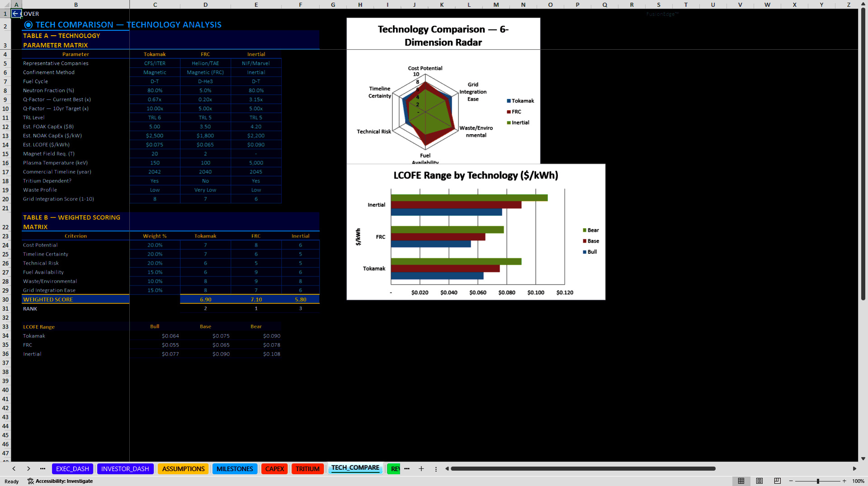The width and height of the screenshot is (868, 486).
Task: Click the horizontal scrollbar thumb
Action: [583, 469]
